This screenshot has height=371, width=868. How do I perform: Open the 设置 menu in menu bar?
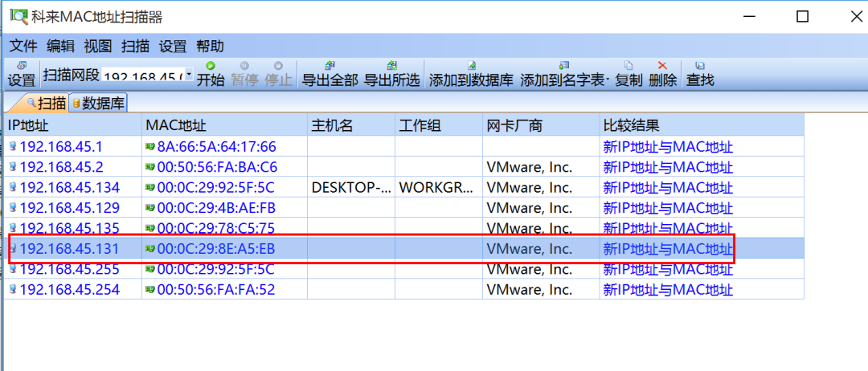pos(173,47)
